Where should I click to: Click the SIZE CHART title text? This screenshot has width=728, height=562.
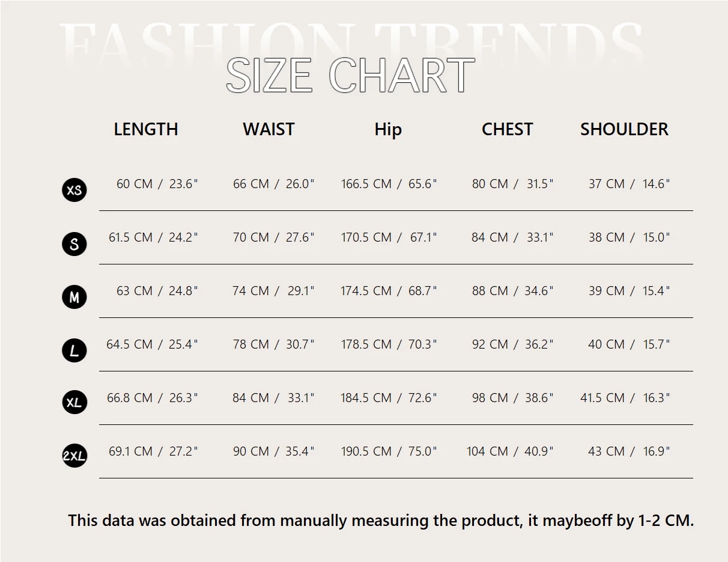(x=350, y=76)
